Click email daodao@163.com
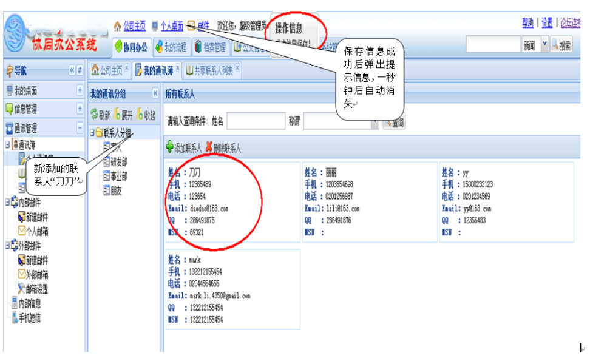The width and height of the screenshot is (607, 364). [209, 209]
